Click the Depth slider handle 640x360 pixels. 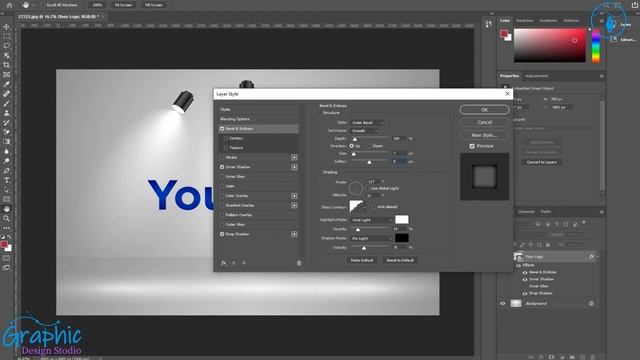355,139
